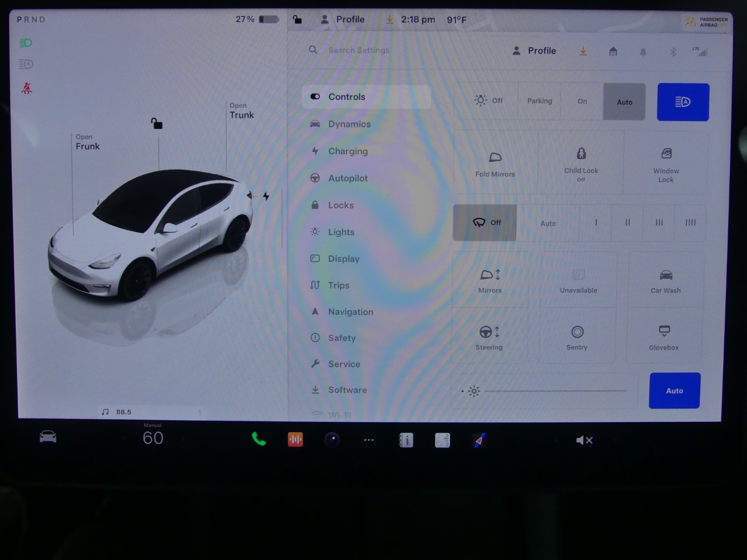The image size is (747, 560).
Task: Toggle Window Lock
Action: [666, 163]
